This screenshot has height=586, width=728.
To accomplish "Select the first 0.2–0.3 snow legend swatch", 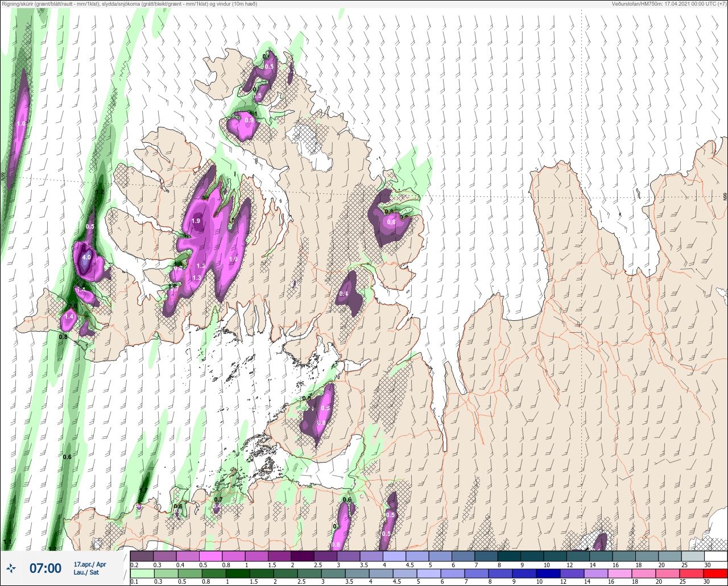I will tap(142, 556).
